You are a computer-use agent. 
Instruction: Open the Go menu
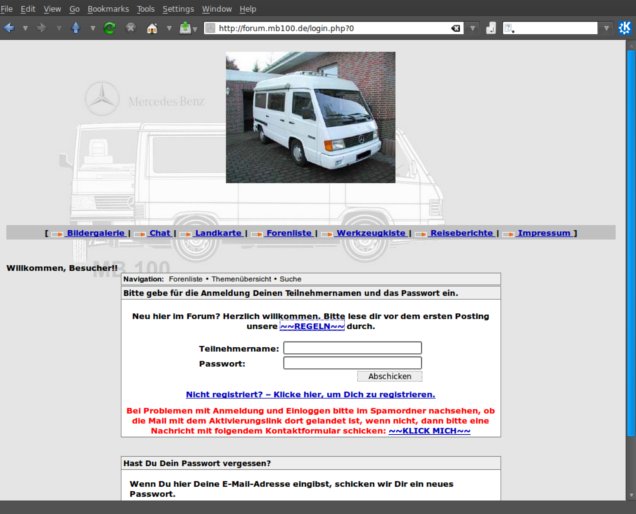(x=74, y=9)
